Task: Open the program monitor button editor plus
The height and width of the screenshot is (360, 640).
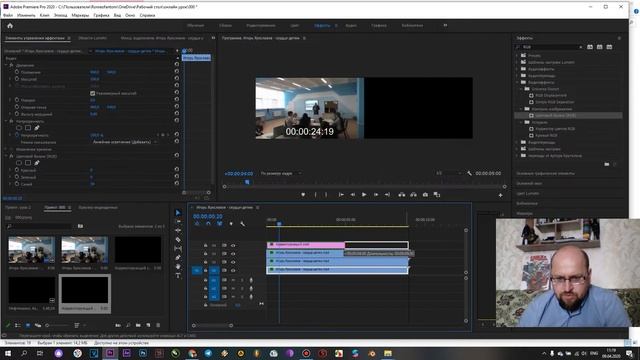Action: coord(500,195)
